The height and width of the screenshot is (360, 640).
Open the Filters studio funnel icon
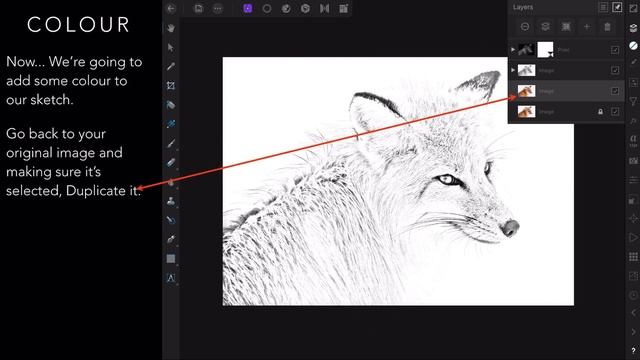tap(633, 101)
